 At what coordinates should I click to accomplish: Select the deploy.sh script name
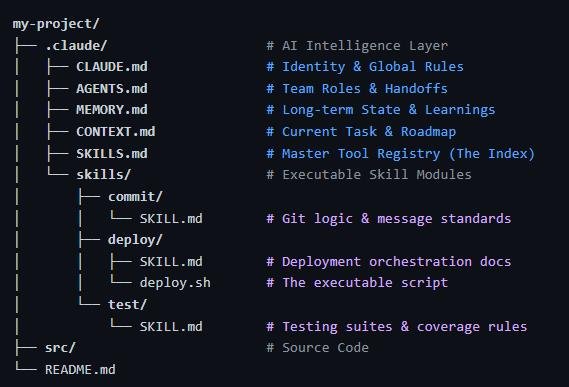(175, 283)
